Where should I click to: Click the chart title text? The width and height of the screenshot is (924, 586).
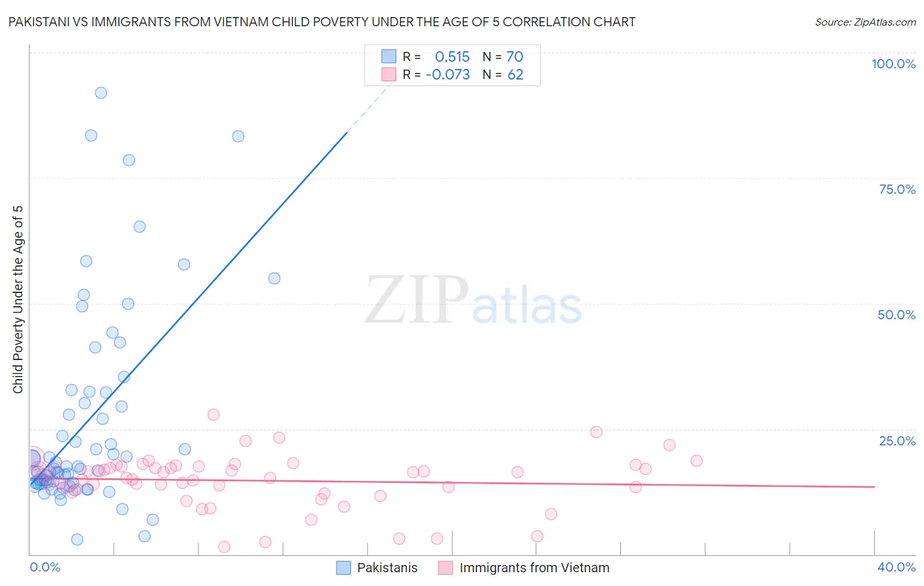pos(322,22)
